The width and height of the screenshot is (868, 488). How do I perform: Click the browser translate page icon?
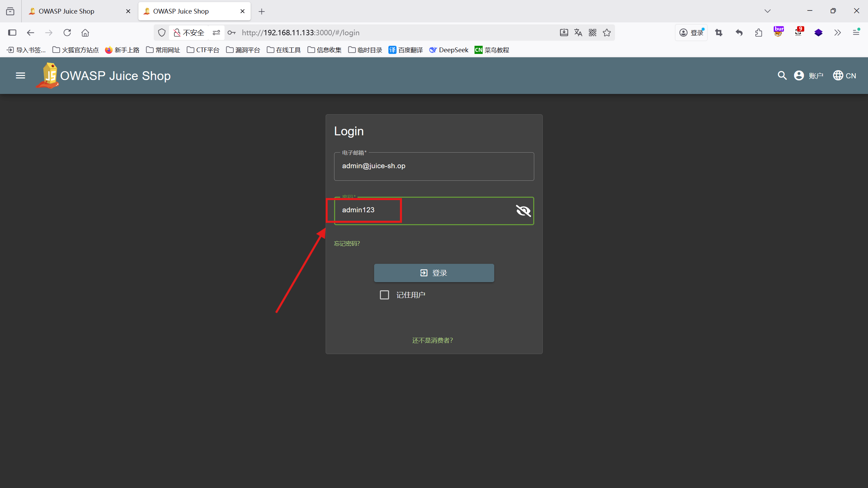578,33
